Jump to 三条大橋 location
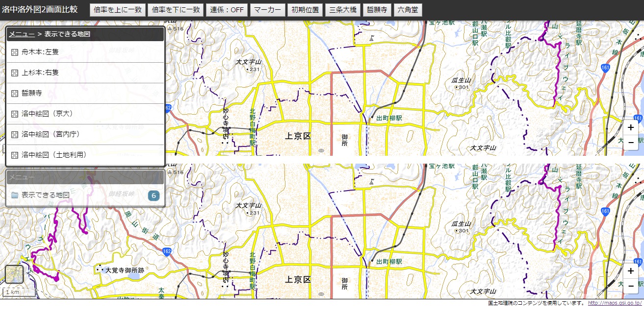Viewport: 644px width, 315px height. [x=343, y=10]
